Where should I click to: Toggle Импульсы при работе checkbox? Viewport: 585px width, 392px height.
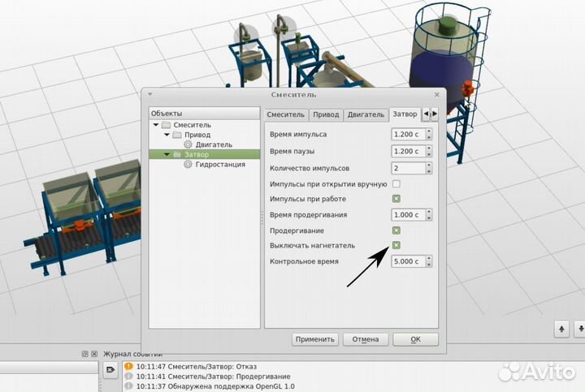tap(396, 199)
